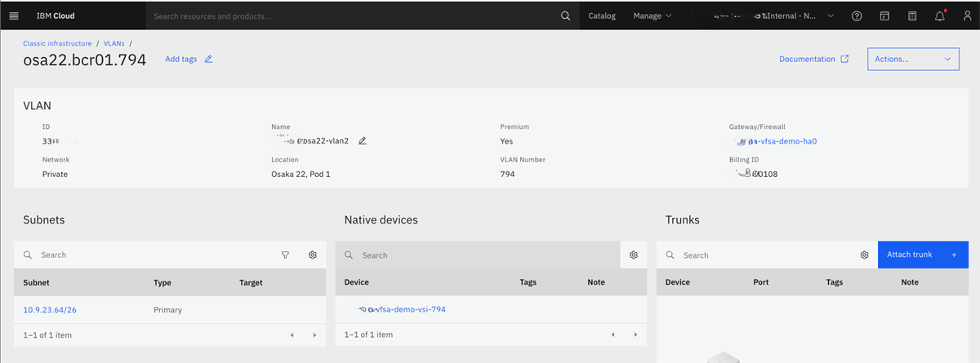Click the Attach trunk button

923,255
